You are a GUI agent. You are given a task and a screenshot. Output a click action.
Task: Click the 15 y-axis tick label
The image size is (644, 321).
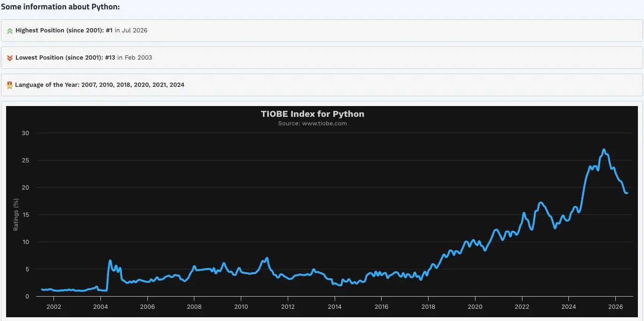(x=25, y=215)
